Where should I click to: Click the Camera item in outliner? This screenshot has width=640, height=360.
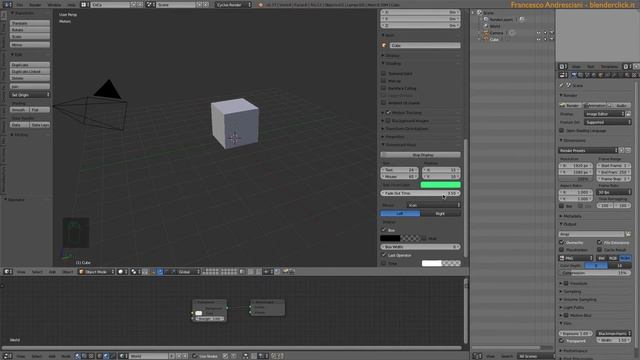click(x=497, y=33)
